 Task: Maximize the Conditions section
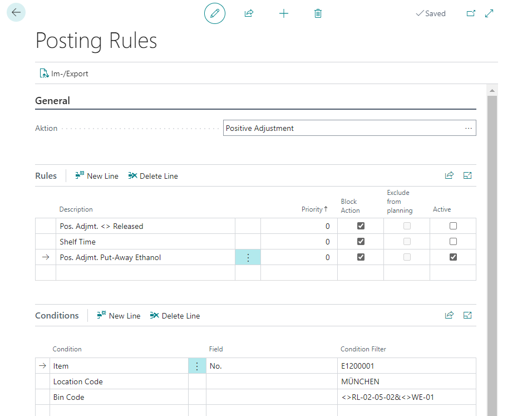tap(467, 316)
